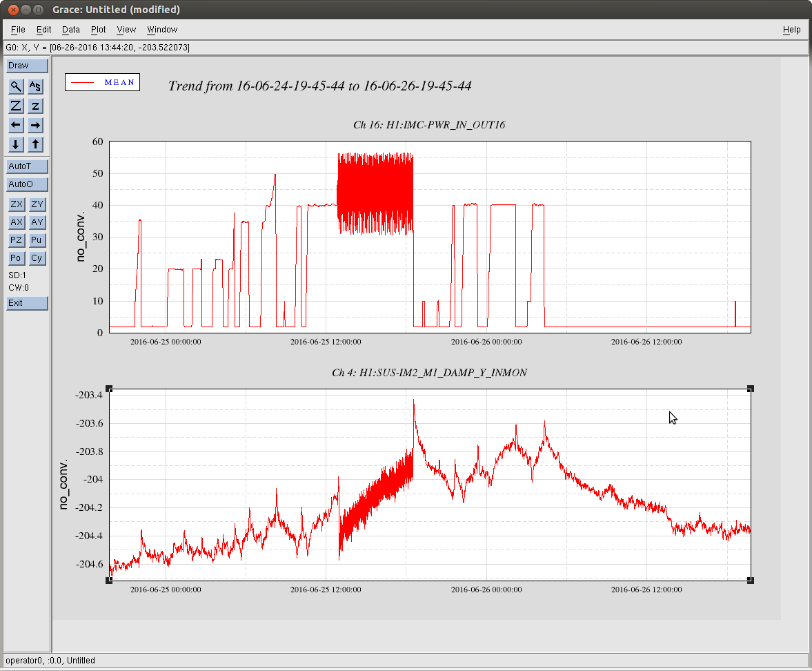
Task: Click the upper graph's no_conv. Y-axis label
Action: point(80,237)
